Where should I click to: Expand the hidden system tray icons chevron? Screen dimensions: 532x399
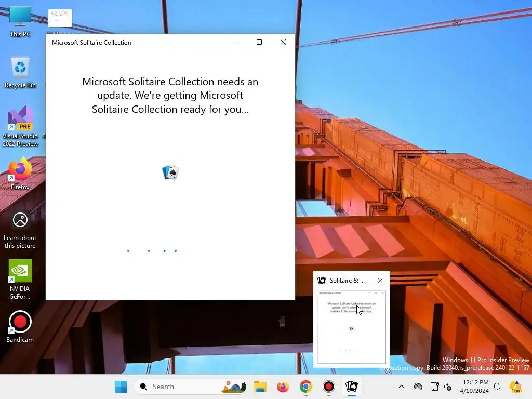pos(402,387)
